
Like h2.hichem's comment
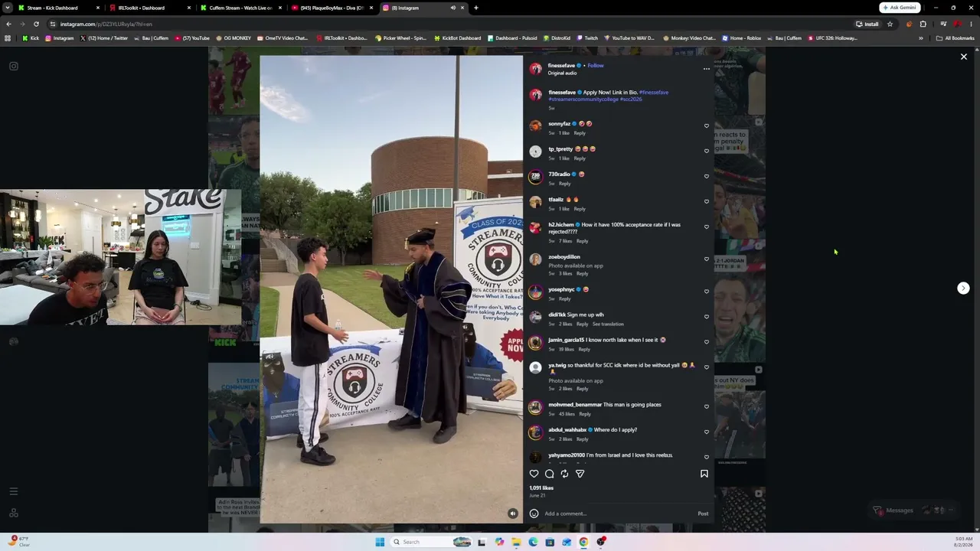point(707,227)
